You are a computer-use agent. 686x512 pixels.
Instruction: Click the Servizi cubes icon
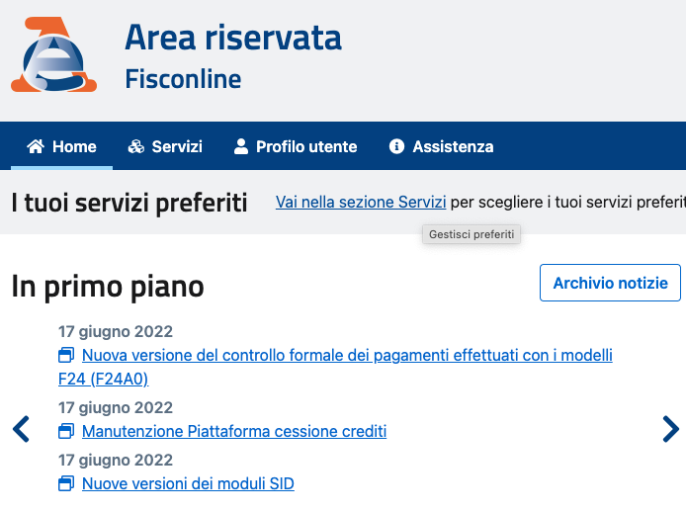coord(137,147)
